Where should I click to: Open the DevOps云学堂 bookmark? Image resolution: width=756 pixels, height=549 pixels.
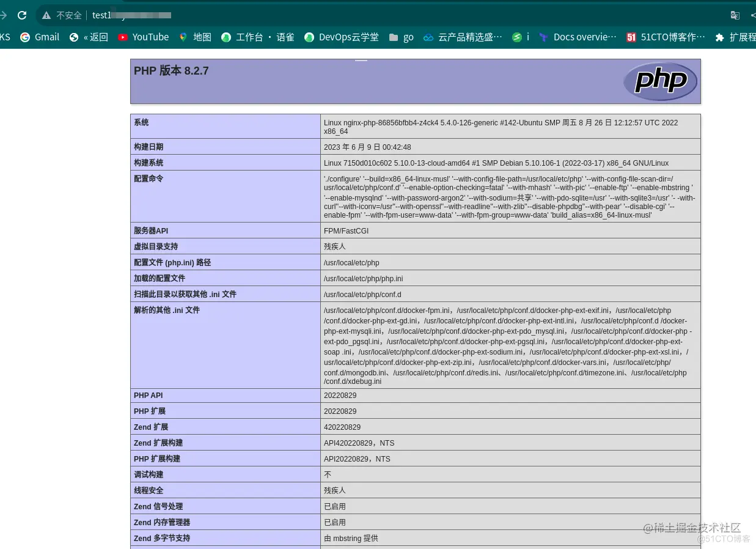click(x=342, y=37)
